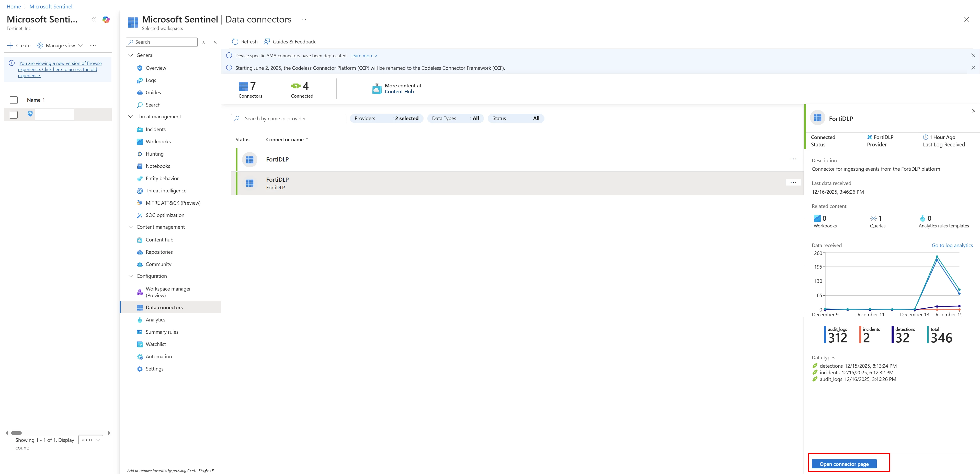This screenshot has width=980, height=474.
Task: Follow Go to log analytics link
Action: click(x=952, y=245)
